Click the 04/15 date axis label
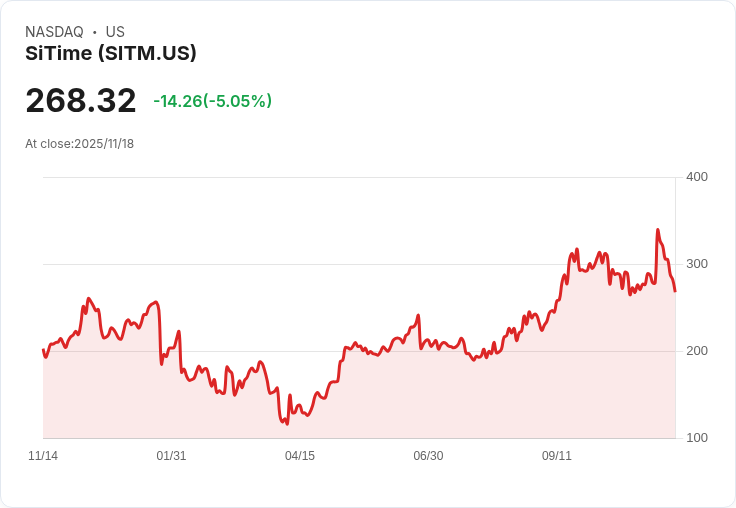The height and width of the screenshot is (508, 736). [300, 456]
